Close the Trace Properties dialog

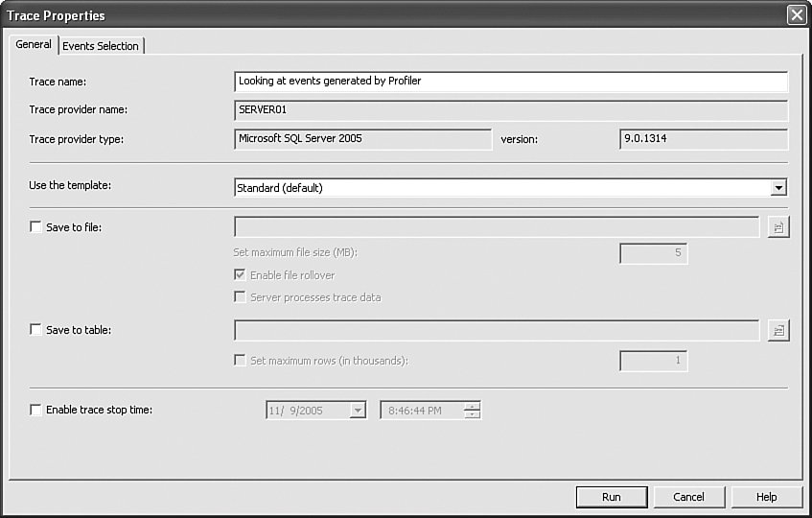796,15
